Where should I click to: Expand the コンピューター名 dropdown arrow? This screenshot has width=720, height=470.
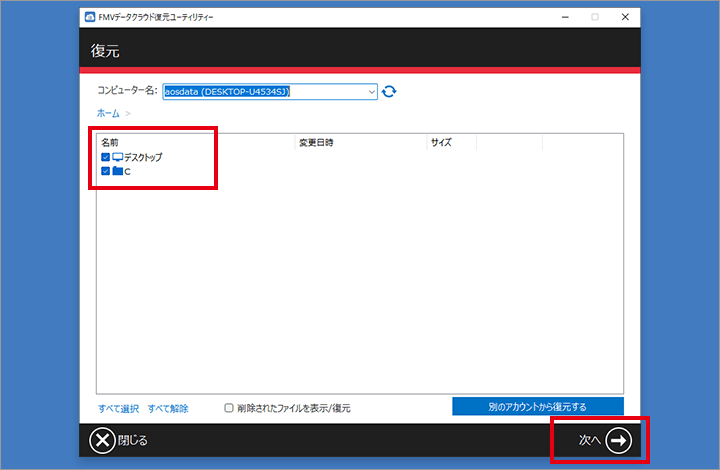click(x=372, y=91)
